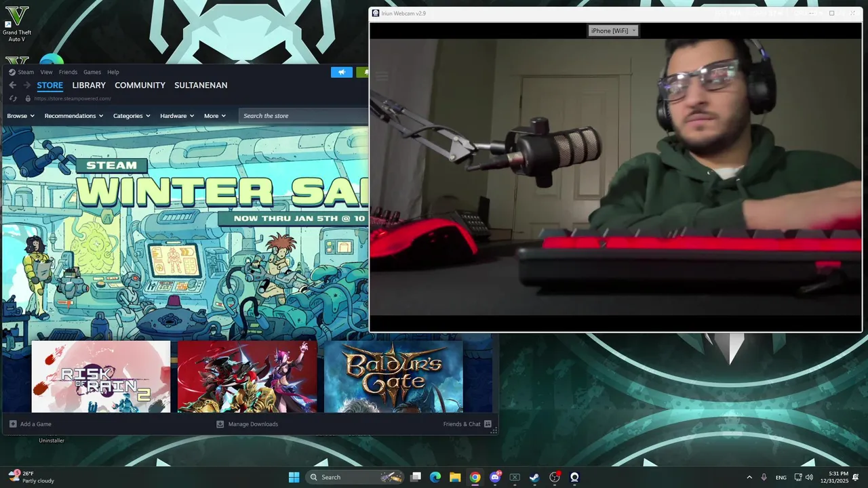Go back using Steam's back arrow
The height and width of the screenshot is (488, 868).
12,85
